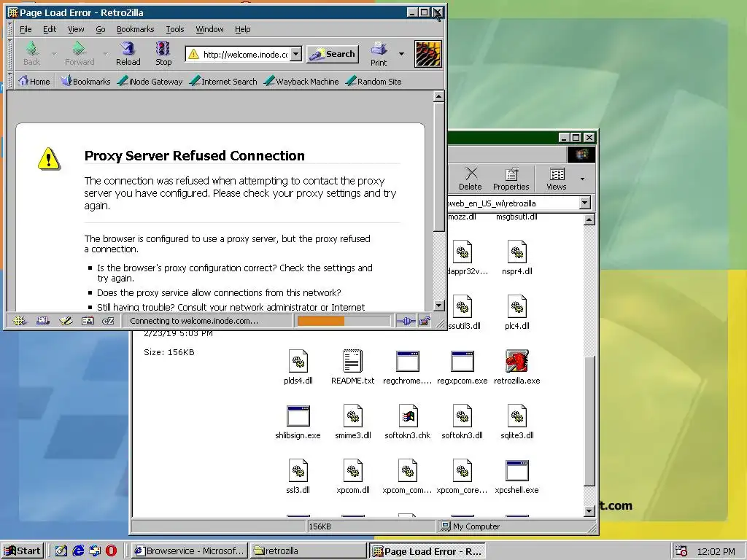Switch to Browservice taskbar button
747x560 pixels.
pyautogui.click(x=190, y=551)
